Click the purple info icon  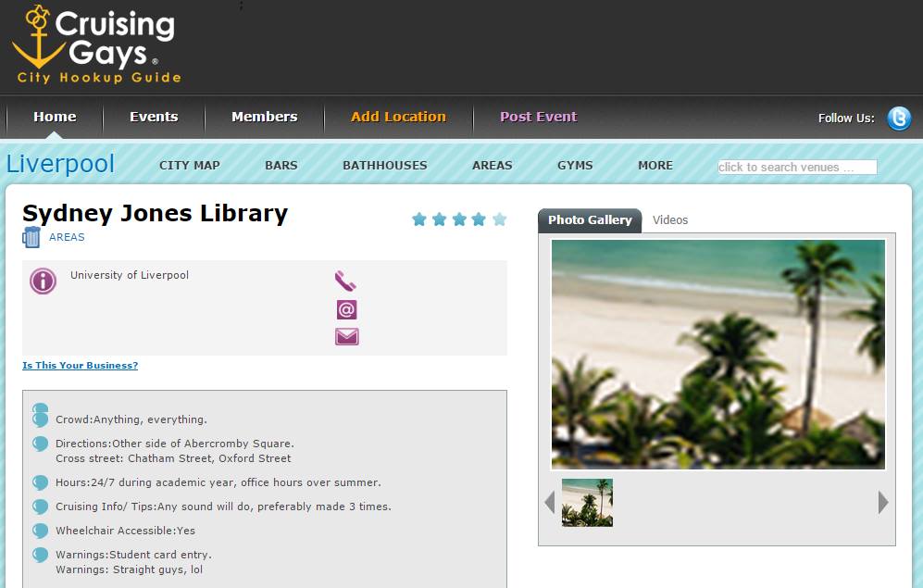tap(43, 281)
